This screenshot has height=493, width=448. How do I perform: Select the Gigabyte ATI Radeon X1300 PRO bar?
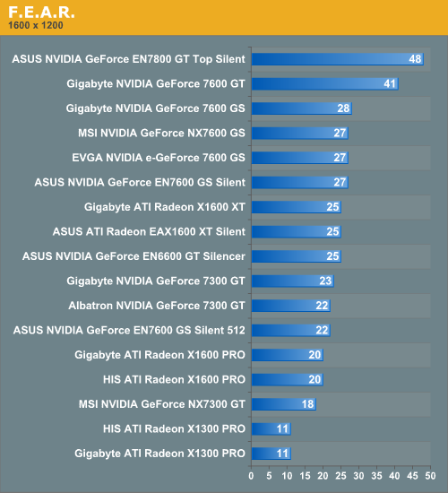[271, 454]
